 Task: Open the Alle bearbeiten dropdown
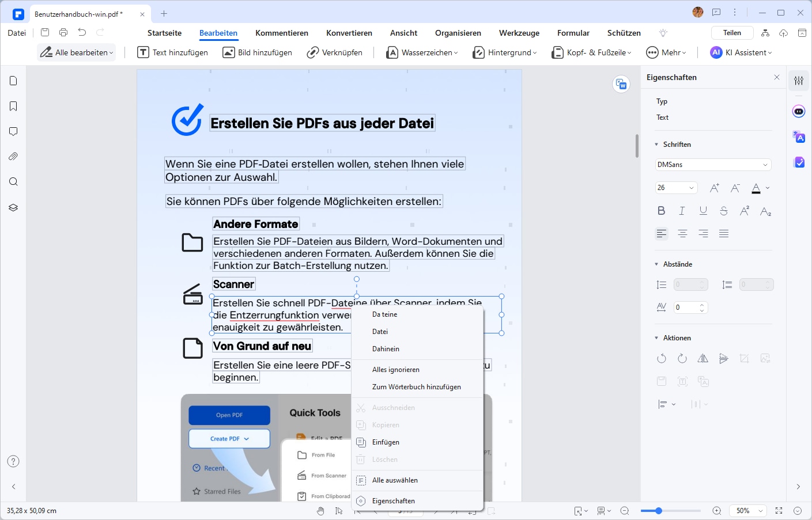[77, 52]
